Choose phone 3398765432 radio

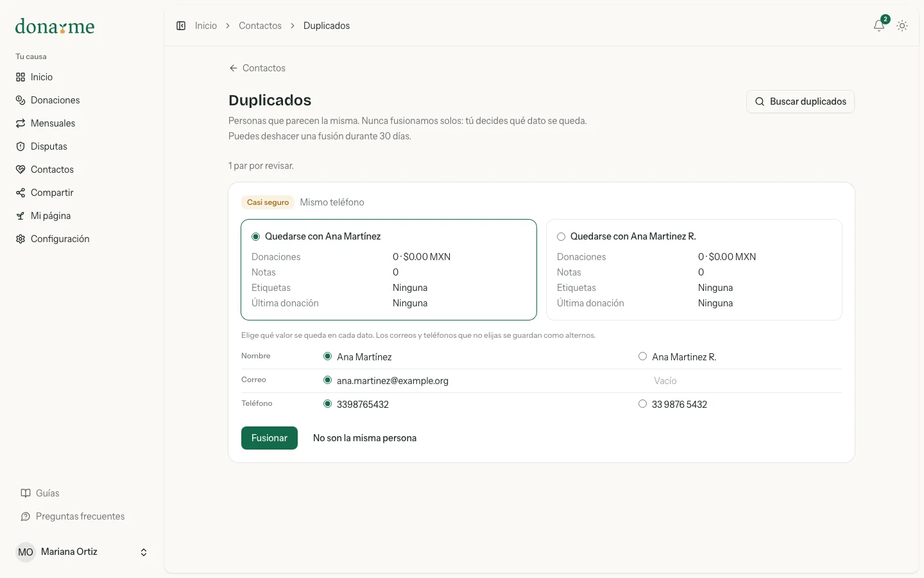pyautogui.click(x=328, y=404)
